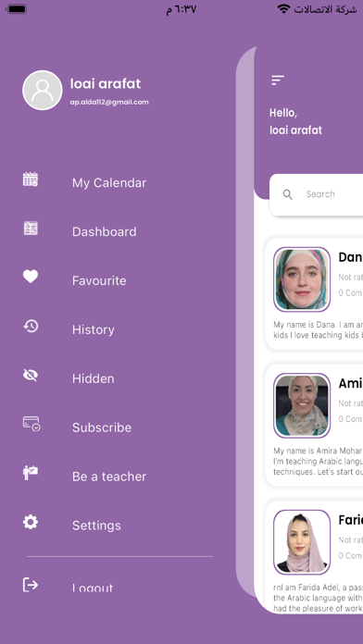Select Logout label
This screenshot has width=363, height=644.
(93, 588)
